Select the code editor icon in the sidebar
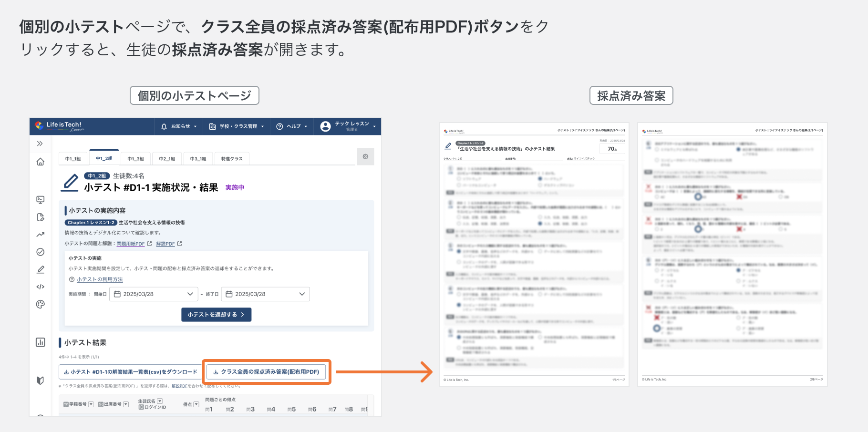 (40, 287)
